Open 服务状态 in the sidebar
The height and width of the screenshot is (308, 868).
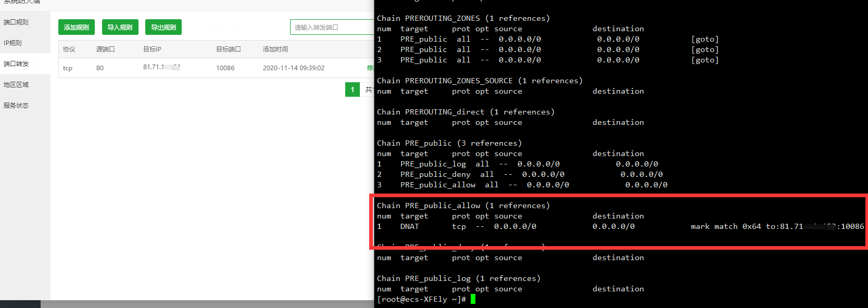(16, 105)
